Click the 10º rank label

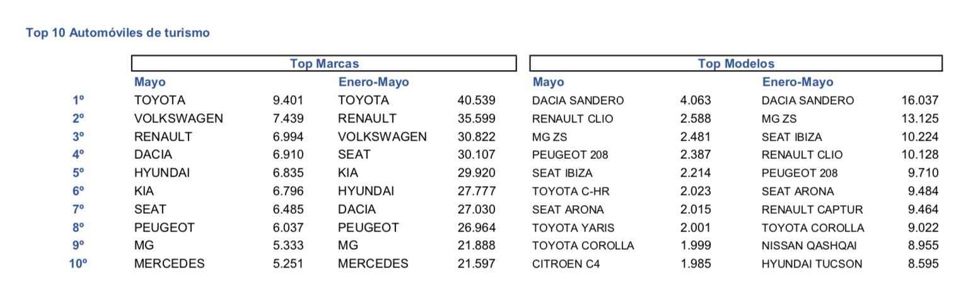[x=78, y=264]
